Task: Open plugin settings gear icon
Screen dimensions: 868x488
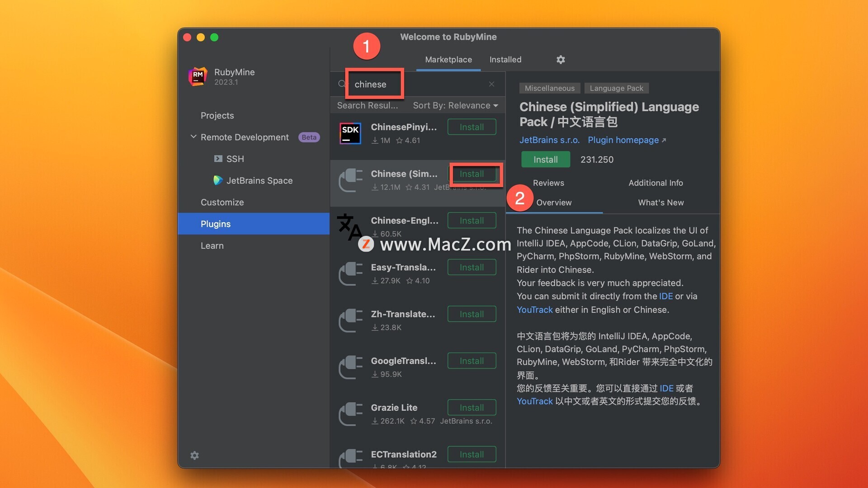Action: 561,60
